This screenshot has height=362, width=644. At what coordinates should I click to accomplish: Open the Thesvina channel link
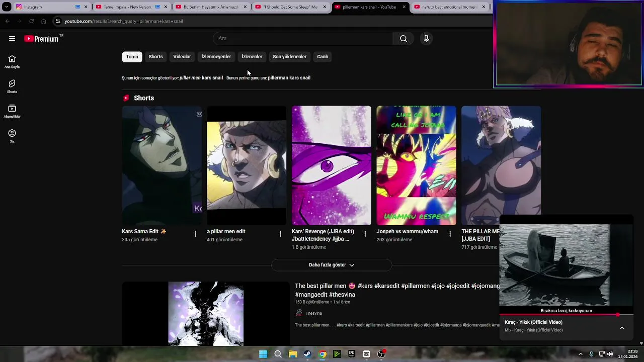[313, 313]
